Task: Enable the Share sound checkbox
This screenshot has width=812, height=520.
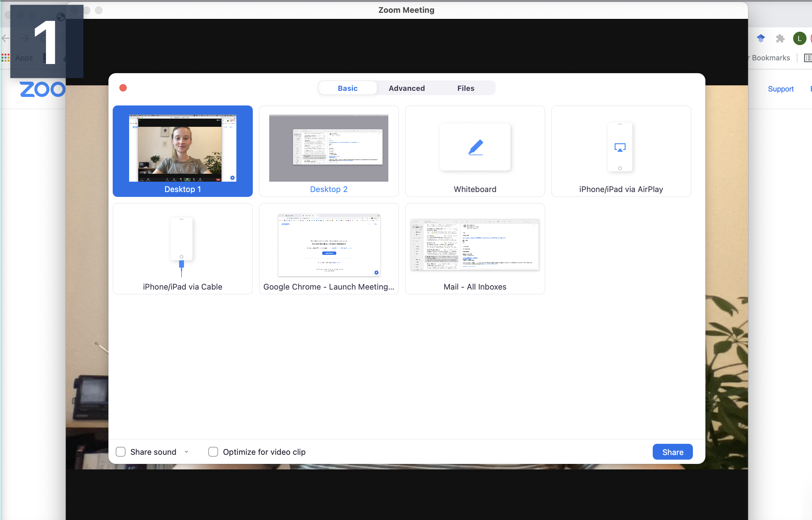Action: [120, 452]
